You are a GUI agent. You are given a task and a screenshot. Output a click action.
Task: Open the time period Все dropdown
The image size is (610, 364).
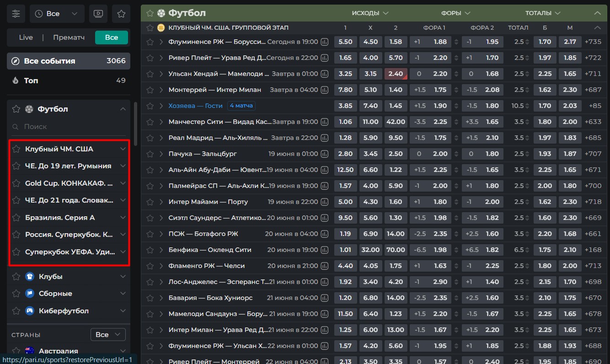(57, 14)
